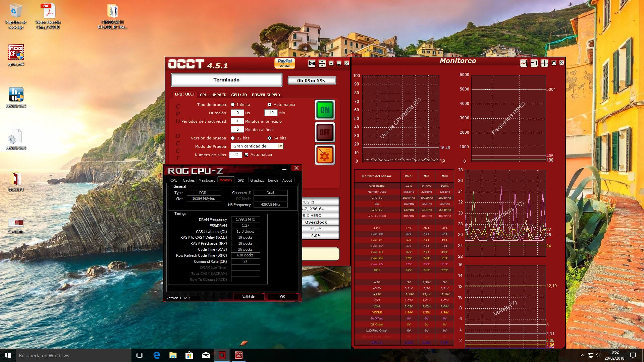644x362 pixels.
Task: Open HWiNFO64 settings file icon
Action: click(16, 139)
